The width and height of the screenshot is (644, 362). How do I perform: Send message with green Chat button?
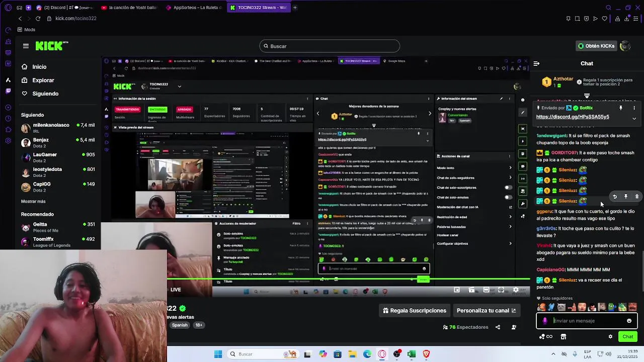point(628,337)
